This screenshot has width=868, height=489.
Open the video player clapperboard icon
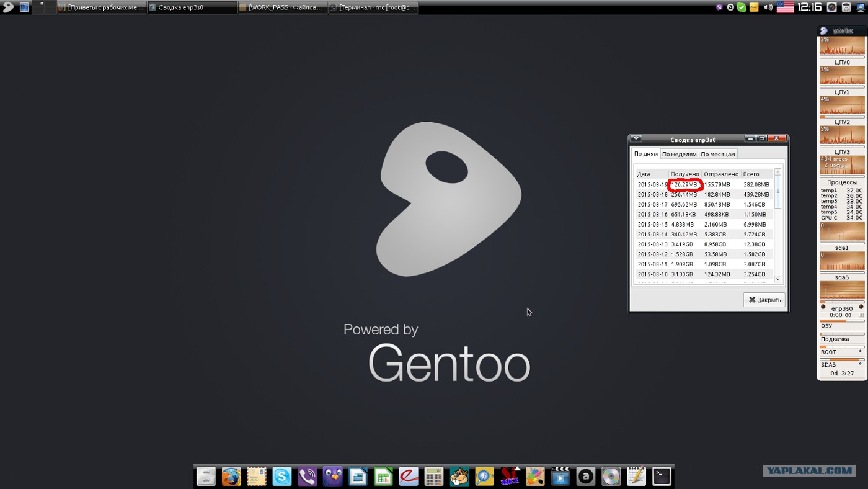tap(560, 477)
